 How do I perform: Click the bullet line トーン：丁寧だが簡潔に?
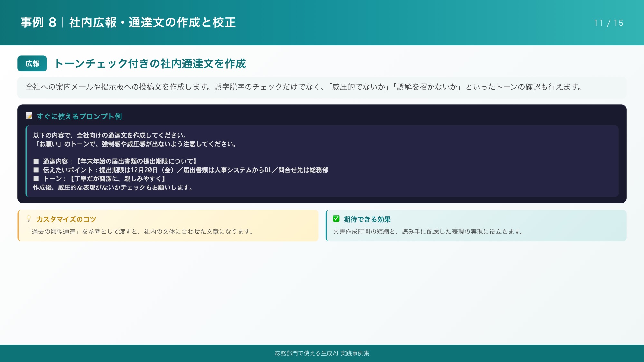point(100,179)
